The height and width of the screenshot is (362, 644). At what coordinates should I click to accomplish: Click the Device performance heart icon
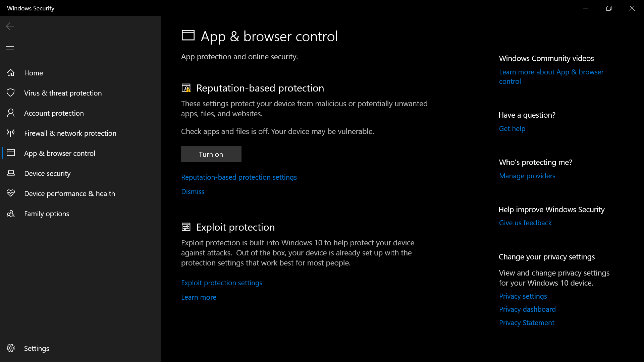pos(11,193)
